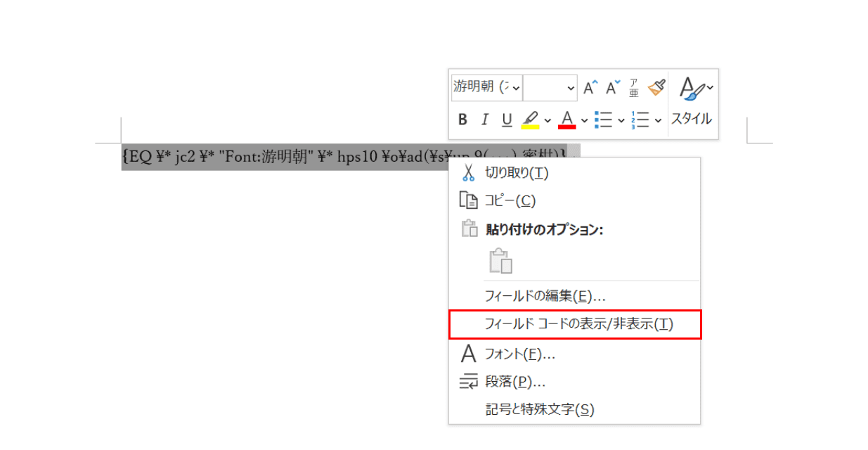
Task: Open フィールドの編集(E)... menu entry
Action: click(x=574, y=295)
